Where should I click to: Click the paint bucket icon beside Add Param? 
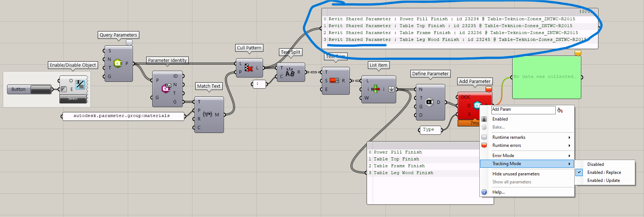[560, 110]
